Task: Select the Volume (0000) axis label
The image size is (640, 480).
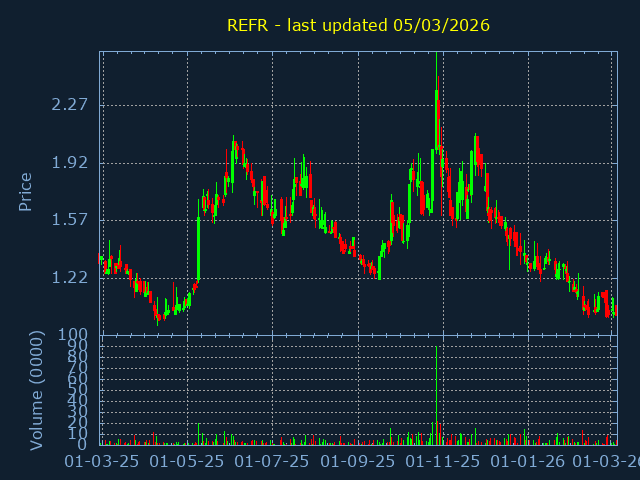Action: click(x=36, y=389)
